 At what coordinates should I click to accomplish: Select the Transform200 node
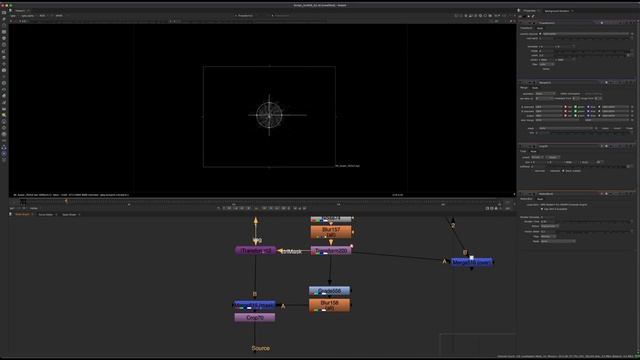(x=331, y=251)
